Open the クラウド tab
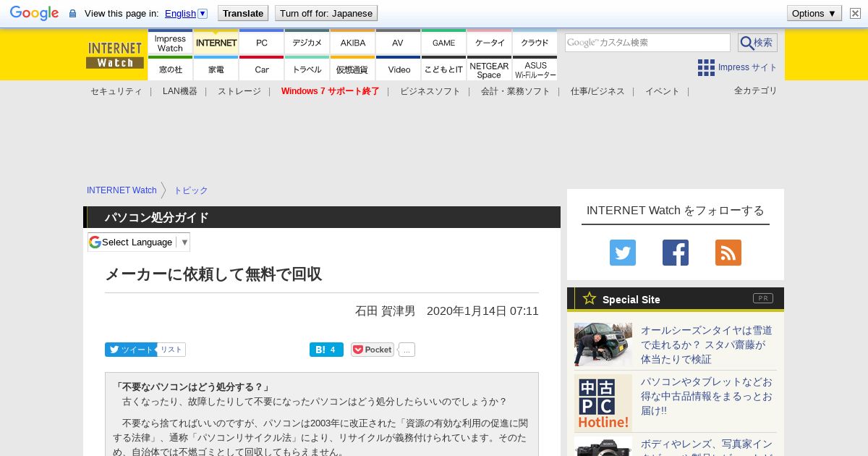Viewport: 868px width, 456px height. tap(535, 43)
